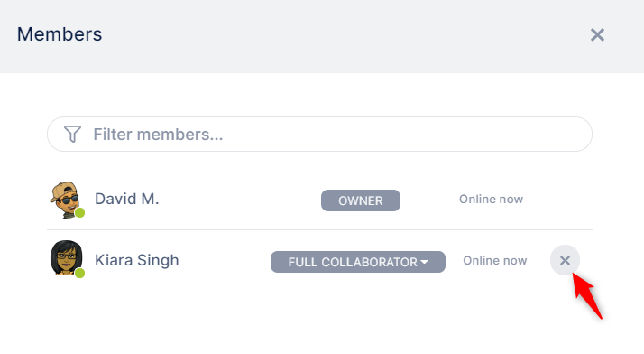Click Kiara Singh's avatar
Image resolution: width=644 pixels, height=354 pixels.
pyautogui.click(x=66, y=257)
